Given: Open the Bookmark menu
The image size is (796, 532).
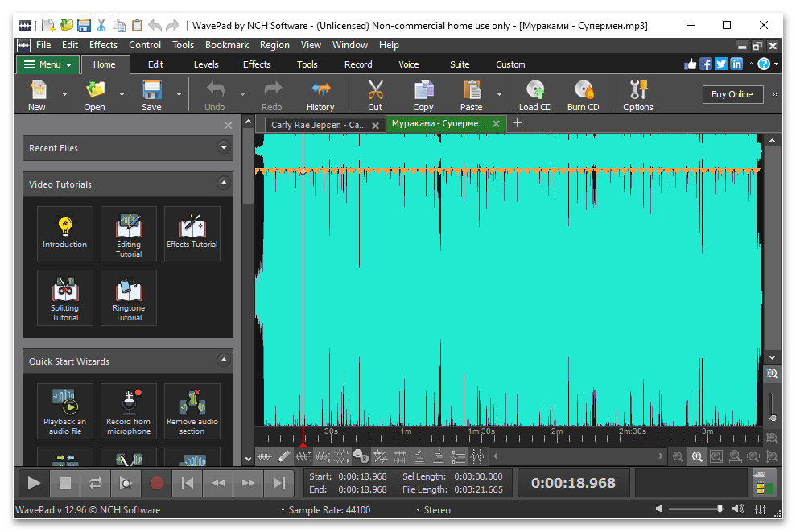Looking at the screenshot, I should (x=227, y=45).
